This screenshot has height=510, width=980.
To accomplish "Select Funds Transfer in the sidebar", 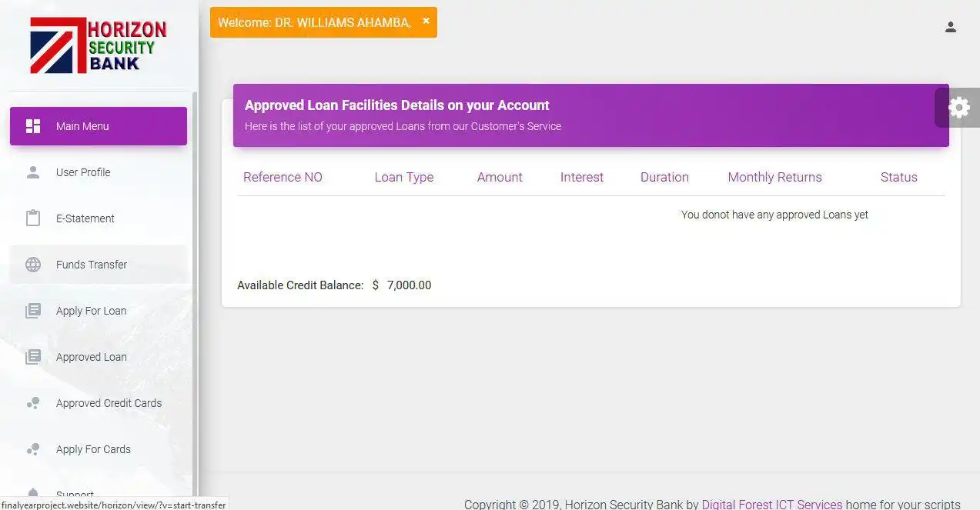I will (x=92, y=265).
